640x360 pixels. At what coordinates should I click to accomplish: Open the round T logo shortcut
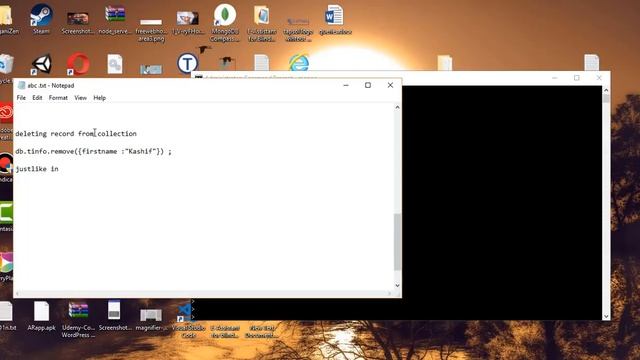pyautogui.click(x=187, y=63)
